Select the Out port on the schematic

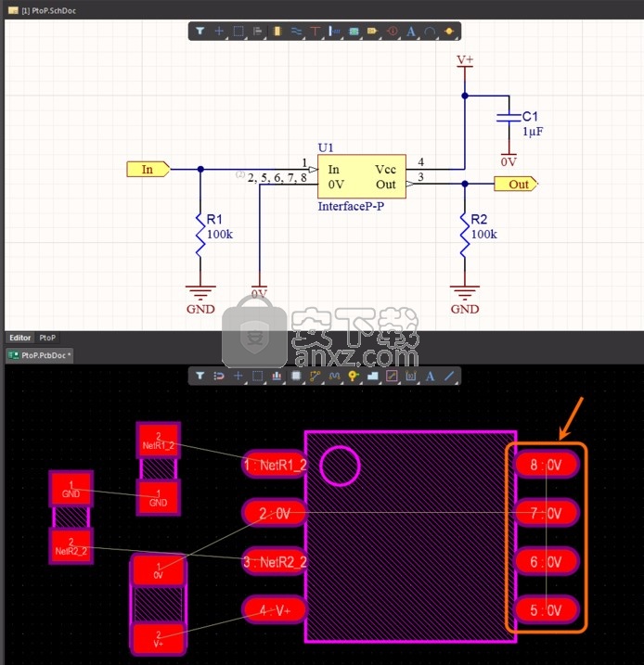515,184
